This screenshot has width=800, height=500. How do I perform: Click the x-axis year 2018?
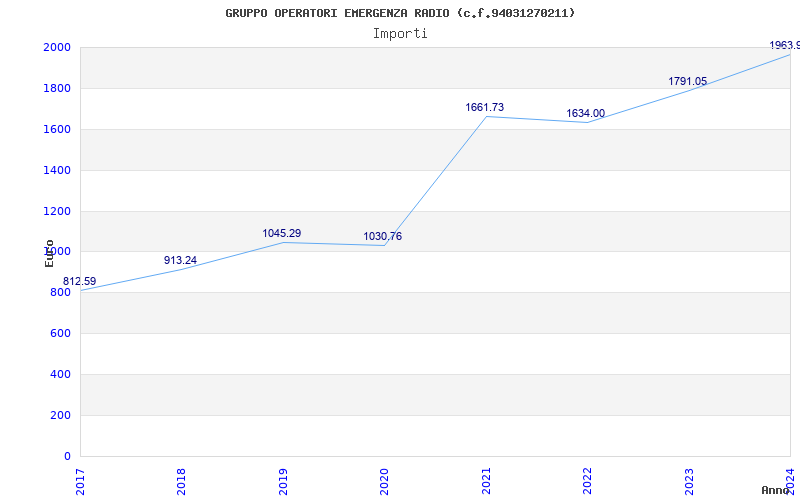182,482
